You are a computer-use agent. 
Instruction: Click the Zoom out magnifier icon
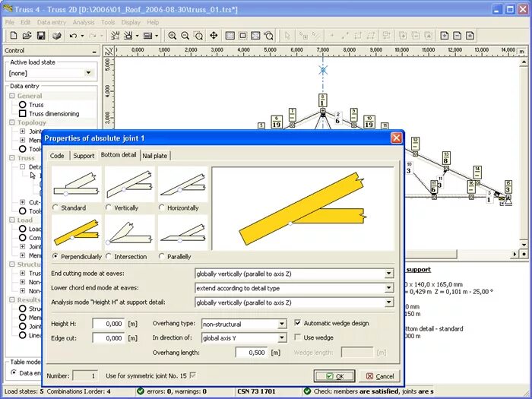point(185,36)
